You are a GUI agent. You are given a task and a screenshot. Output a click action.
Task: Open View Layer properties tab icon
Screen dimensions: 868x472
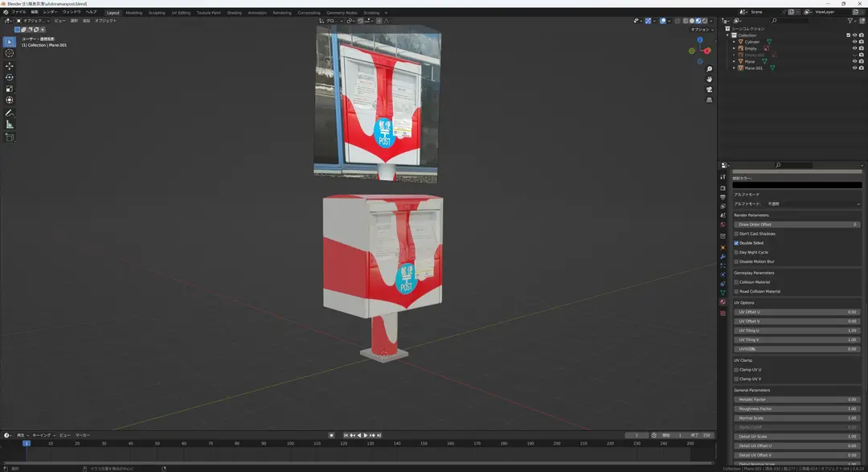(723, 206)
